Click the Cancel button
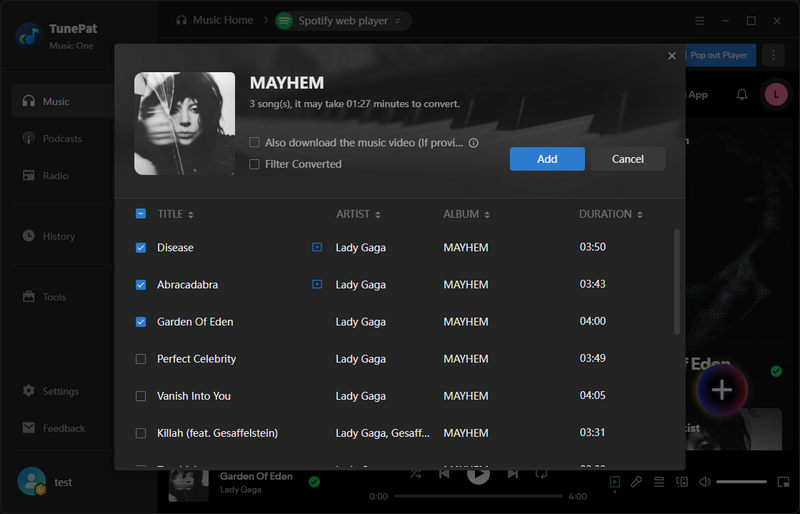The height and width of the screenshot is (514, 800). 628,159
